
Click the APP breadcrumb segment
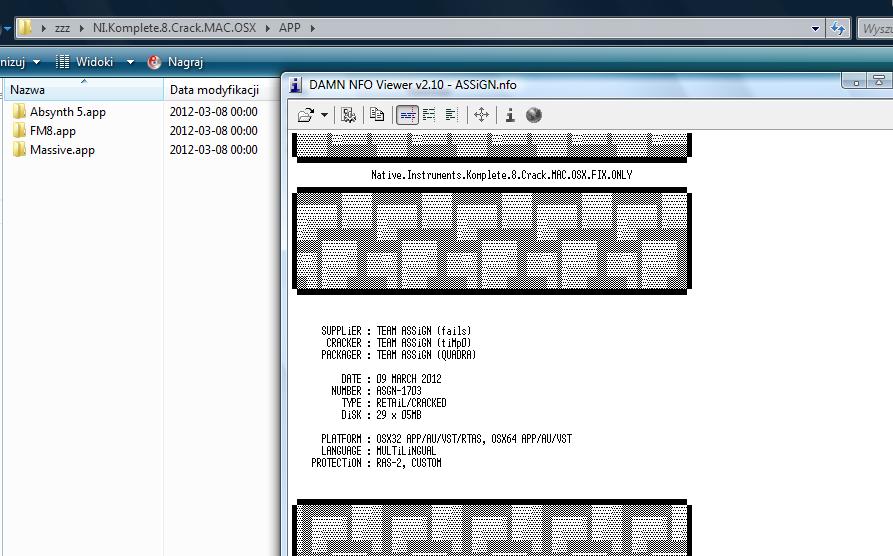click(289, 27)
